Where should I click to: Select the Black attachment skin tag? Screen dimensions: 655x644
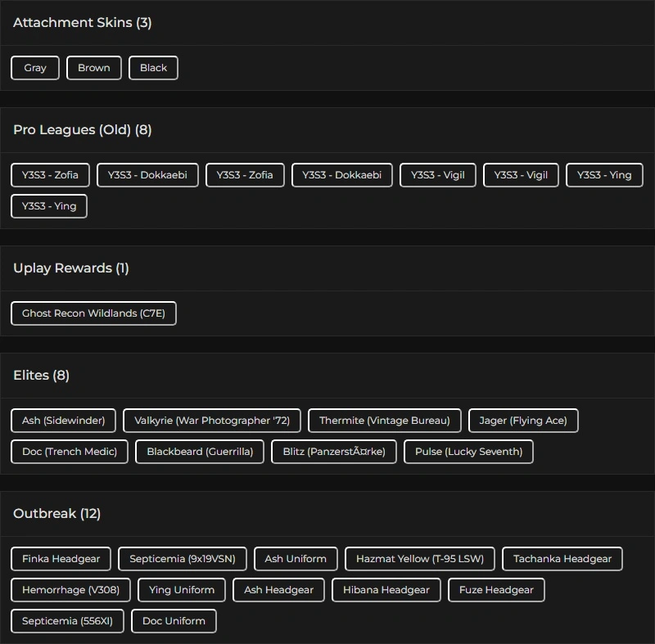(153, 68)
